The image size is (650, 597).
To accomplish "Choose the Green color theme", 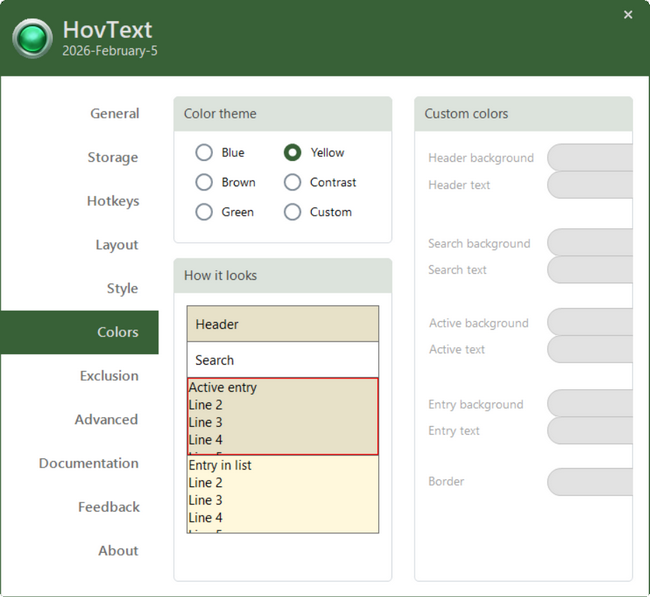I will 204,212.
